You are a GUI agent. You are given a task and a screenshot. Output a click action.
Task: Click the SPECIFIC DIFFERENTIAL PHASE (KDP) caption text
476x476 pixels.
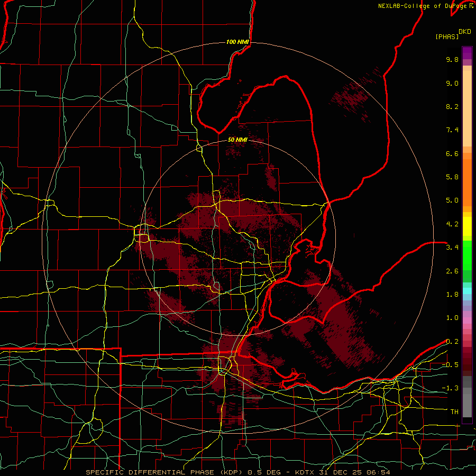click(x=164, y=472)
